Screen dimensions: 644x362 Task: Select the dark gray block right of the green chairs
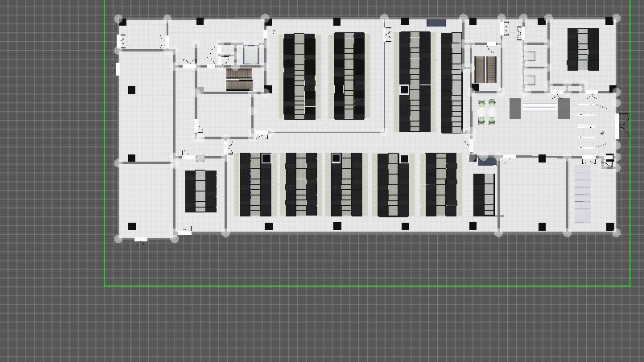(515, 108)
